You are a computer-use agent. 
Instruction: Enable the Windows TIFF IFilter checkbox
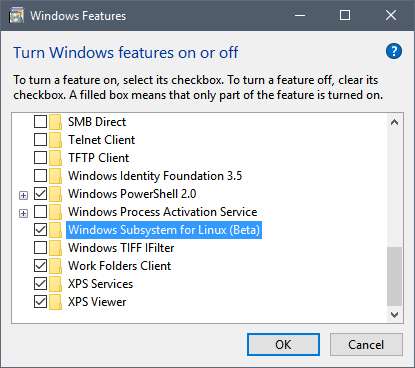(x=40, y=248)
